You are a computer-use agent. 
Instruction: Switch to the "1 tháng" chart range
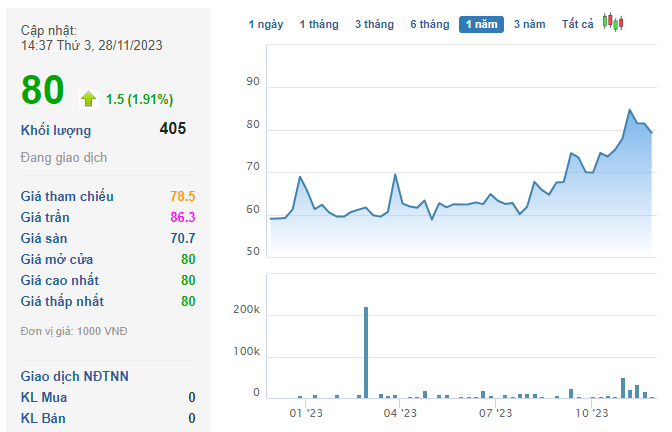tap(319, 24)
